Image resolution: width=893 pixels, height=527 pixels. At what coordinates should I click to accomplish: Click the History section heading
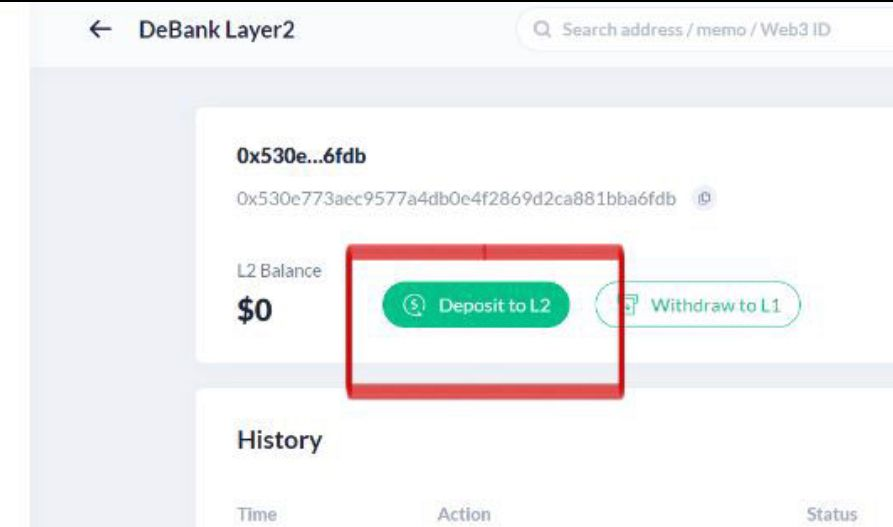click(x=280, y=440)
